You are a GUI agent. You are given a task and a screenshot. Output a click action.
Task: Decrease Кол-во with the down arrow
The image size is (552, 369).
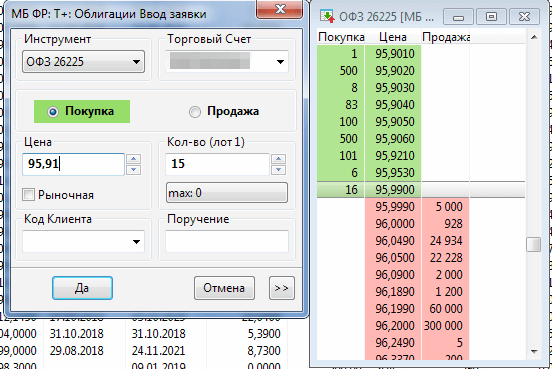278,170
